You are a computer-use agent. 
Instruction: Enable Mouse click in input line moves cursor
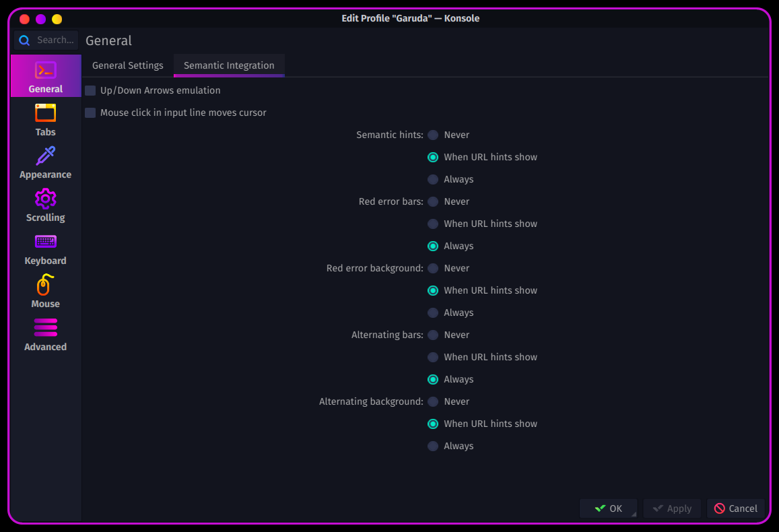[x=90, y=112]
